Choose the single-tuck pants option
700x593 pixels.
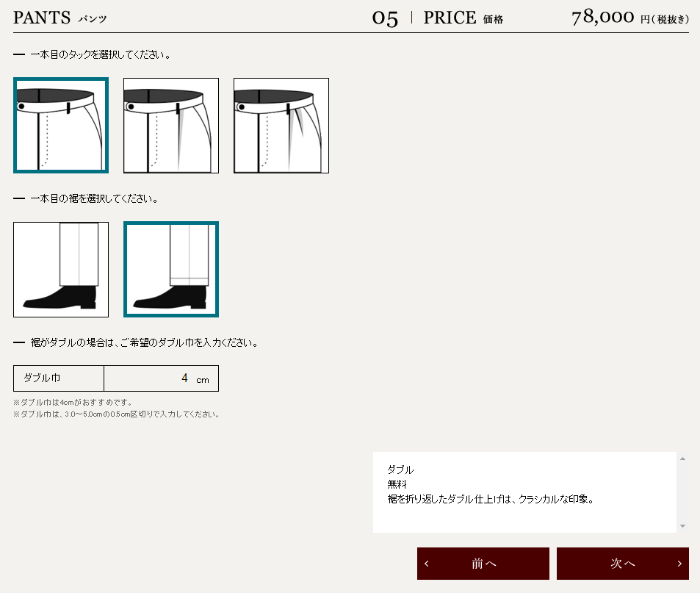click(x=171, y=126)
